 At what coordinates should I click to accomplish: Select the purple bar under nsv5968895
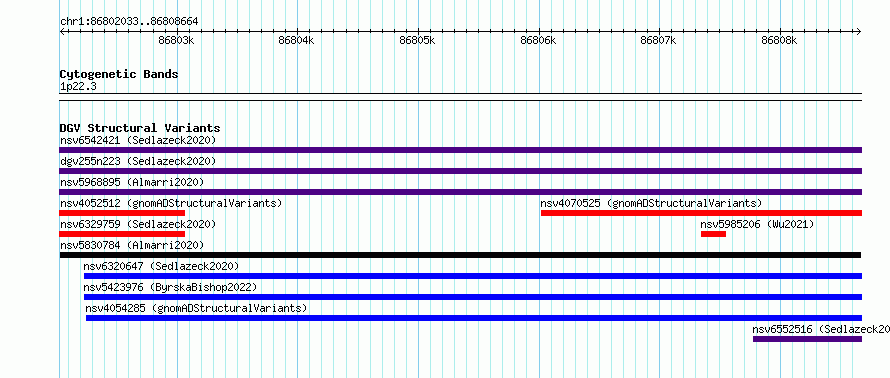click(x=460, y=192)
